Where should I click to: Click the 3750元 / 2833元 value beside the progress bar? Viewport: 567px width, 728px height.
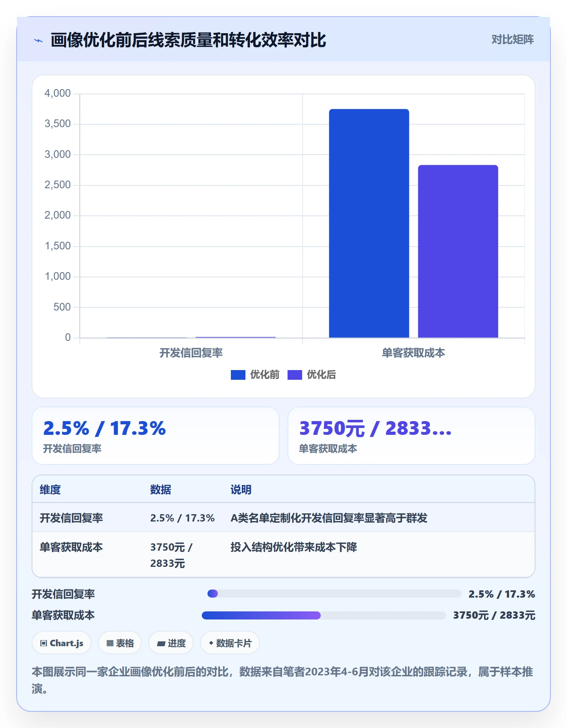[494, 615]
